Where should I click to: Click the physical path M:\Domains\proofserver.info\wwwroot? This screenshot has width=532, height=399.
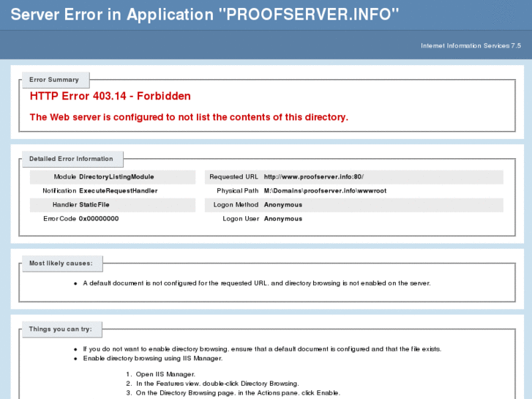(325, 191)
